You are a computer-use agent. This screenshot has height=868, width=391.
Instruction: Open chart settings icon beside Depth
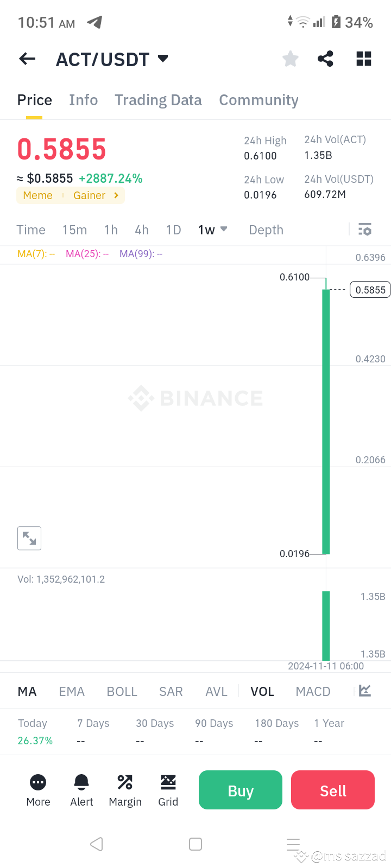pyautogui.click(x=365, y=229)
